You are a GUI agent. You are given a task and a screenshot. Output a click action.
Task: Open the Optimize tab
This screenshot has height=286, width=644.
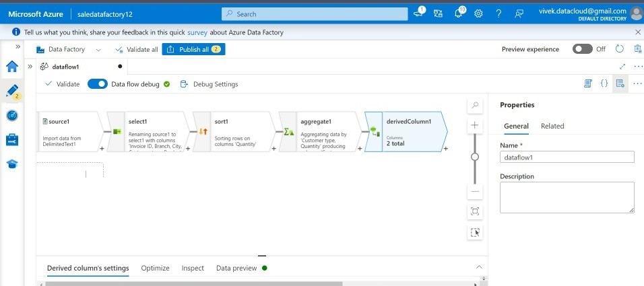coord(155,268)
